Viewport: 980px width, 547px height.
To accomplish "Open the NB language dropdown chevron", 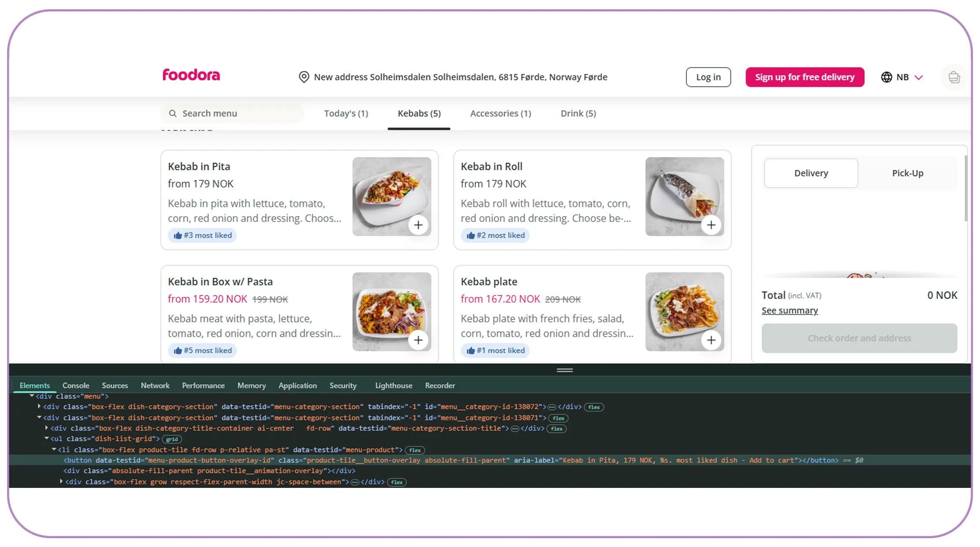I will point(919,78).
